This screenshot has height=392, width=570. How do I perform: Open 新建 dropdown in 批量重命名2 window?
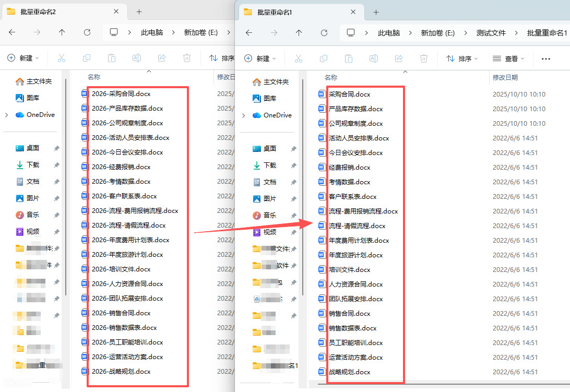pos(23,58)
